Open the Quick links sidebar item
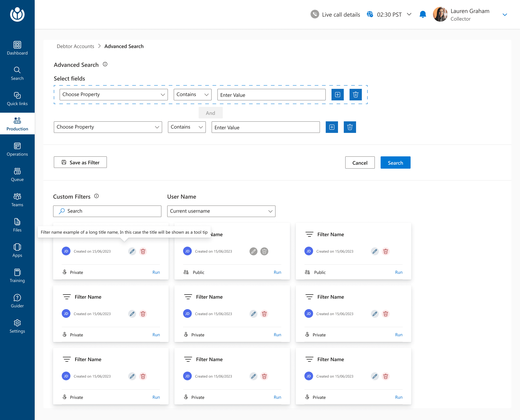Image resolution: width=520 pixels, height=420 pixels. tap(17, 99)
